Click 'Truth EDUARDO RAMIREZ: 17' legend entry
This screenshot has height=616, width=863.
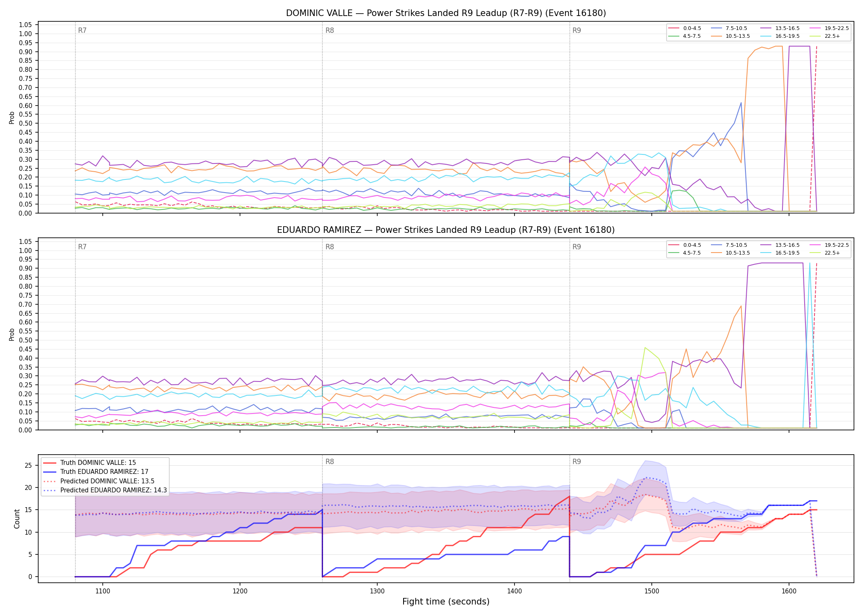(96, 472)
